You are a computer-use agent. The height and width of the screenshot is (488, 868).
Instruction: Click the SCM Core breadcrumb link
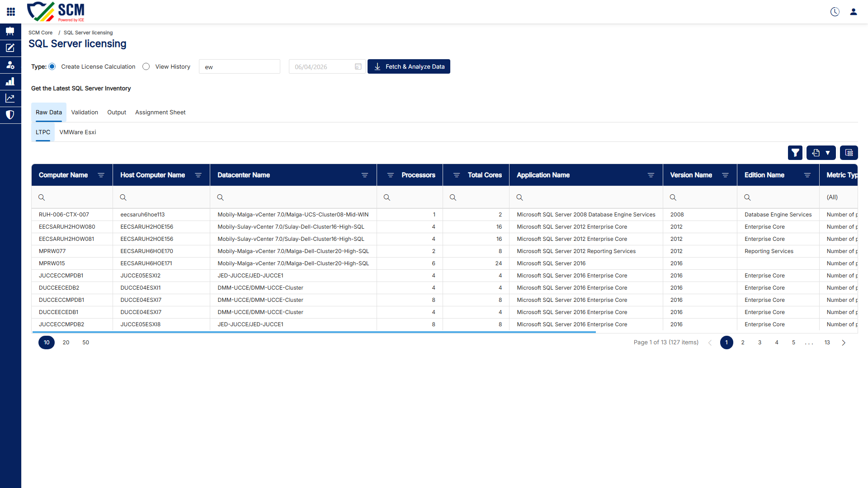pos(41,33)
